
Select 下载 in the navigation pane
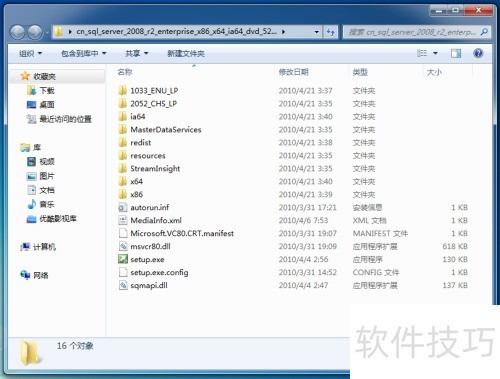(47, 90)
